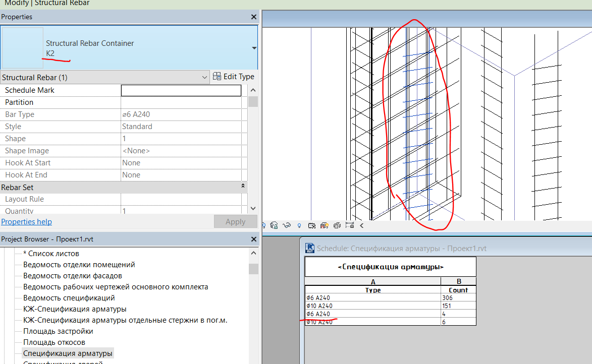The height and width of the screenshot is (364, 592).
Task: Select the Unlocked 3D View house icon
Action: coord(274,225)
